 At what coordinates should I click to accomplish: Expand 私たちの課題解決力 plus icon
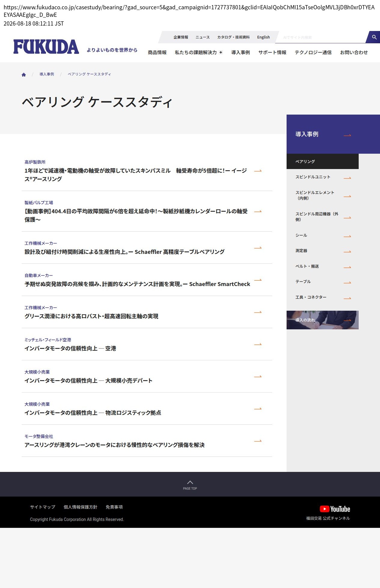(221, 52)
